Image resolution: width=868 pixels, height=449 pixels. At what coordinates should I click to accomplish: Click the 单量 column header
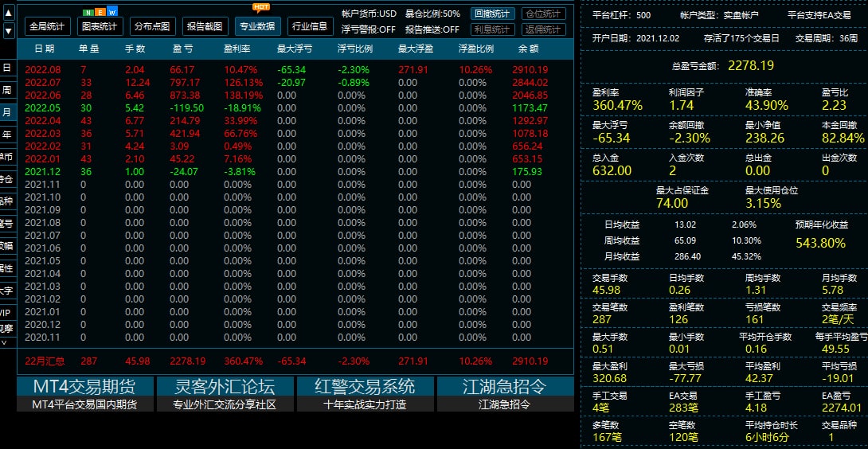coord(88,49)
